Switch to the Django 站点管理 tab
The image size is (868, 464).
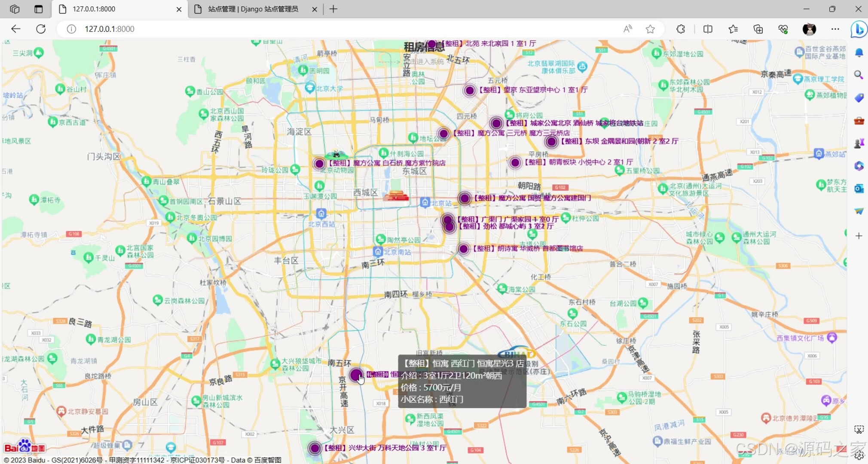[x=253, y=9]
